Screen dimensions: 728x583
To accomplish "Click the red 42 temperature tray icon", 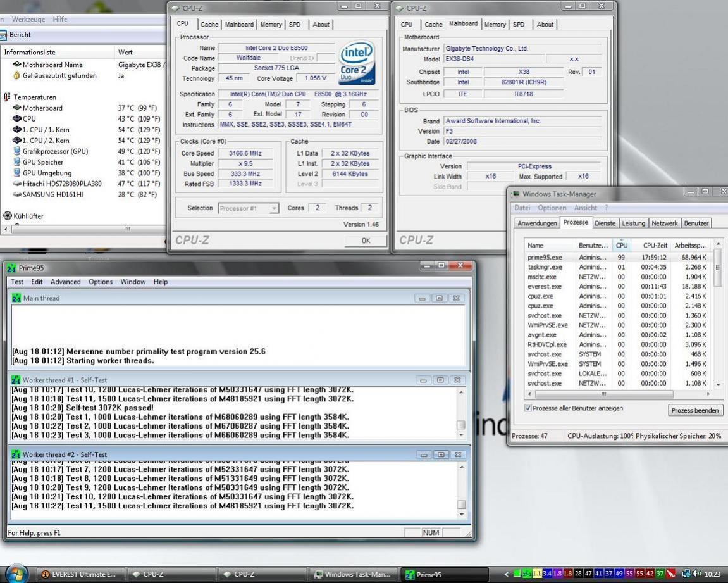I will pyautogui.click(x=650, y=574).
